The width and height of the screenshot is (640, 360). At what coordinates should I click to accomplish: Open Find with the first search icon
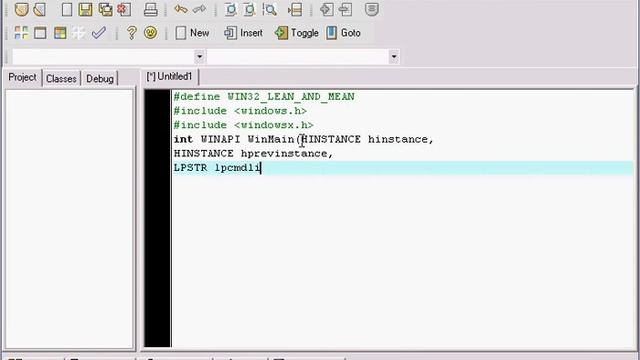tap(231, 9)
